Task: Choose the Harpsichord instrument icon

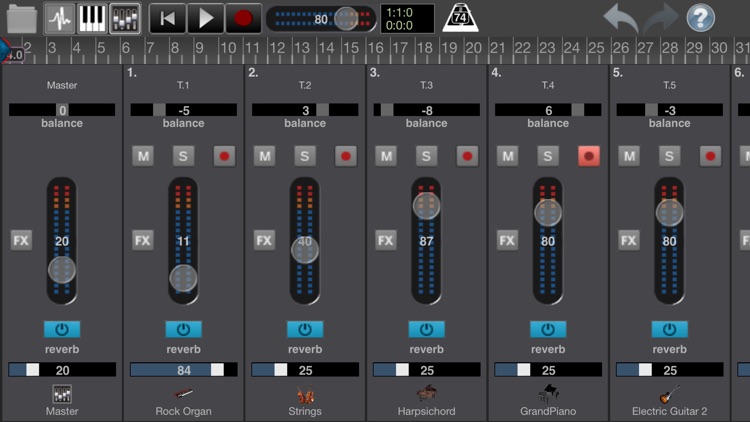Action: point(427,394)
